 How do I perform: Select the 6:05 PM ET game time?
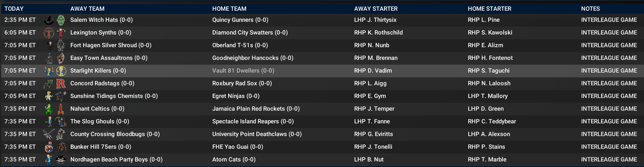[x=20, y=33]
